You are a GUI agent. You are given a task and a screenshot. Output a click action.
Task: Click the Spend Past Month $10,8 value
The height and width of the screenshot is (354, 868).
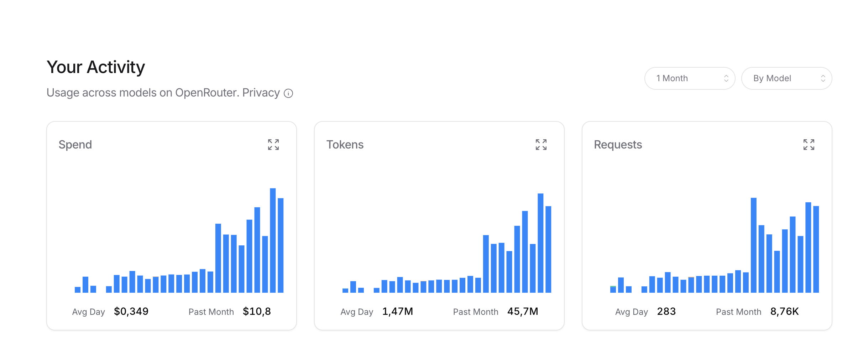click(x=257, y=312)
